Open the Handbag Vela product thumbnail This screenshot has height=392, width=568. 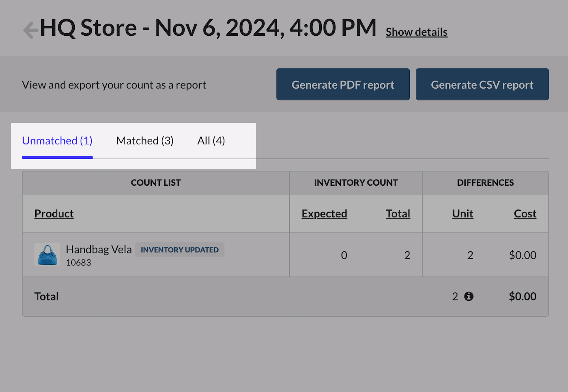tap(47, 255)
